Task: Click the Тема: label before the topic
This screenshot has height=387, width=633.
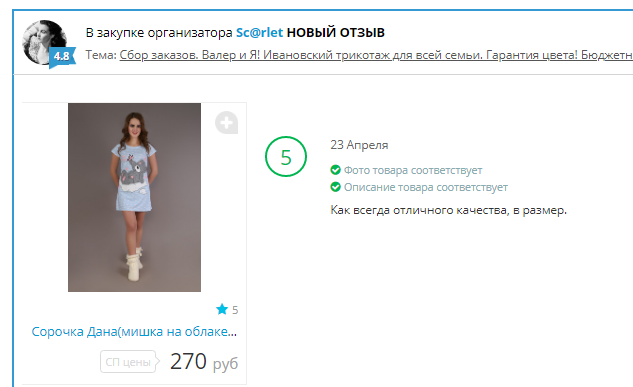Action: pyautogui.click(x=101, y=55)
